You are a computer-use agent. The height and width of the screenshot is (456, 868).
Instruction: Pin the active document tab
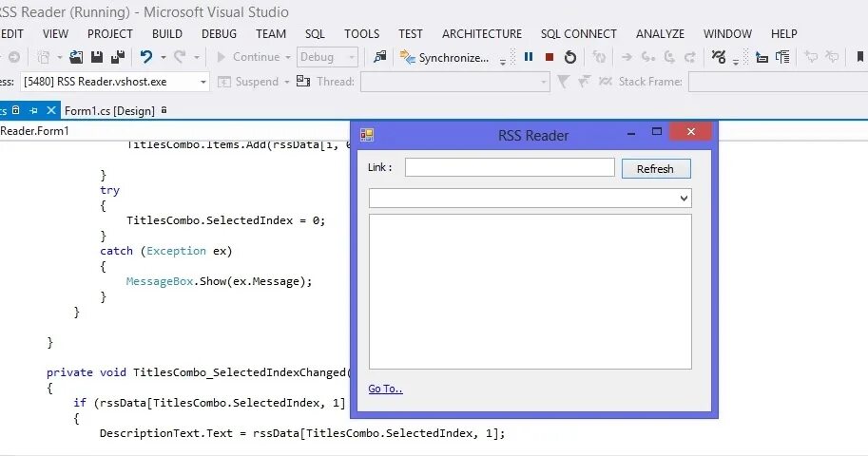tap(33, 111)
